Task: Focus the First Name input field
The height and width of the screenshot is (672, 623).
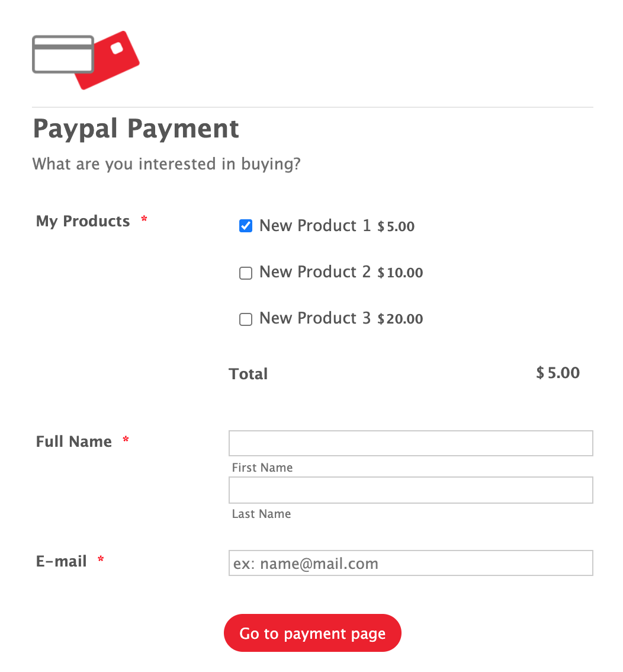Action: click(x=410, y=443)
